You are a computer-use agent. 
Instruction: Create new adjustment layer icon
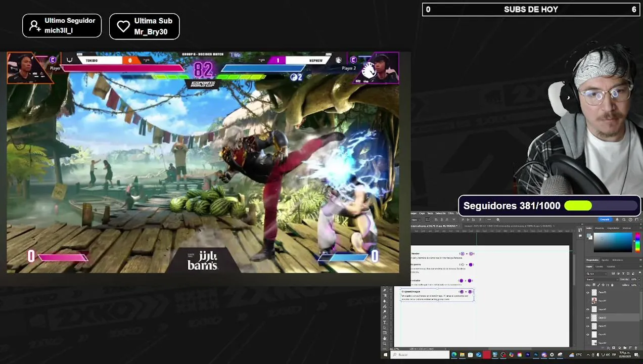coord(620,348)
